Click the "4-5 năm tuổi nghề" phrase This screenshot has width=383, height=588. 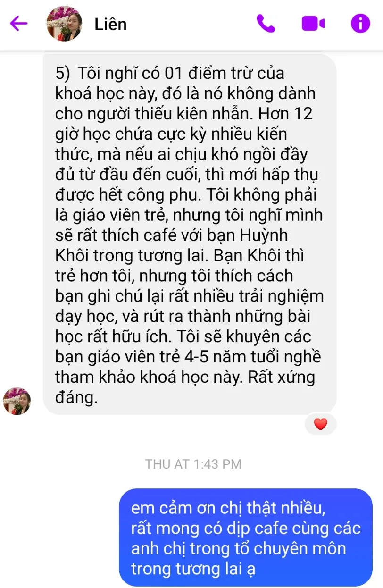pyautogui.click(x=251, y=357)
